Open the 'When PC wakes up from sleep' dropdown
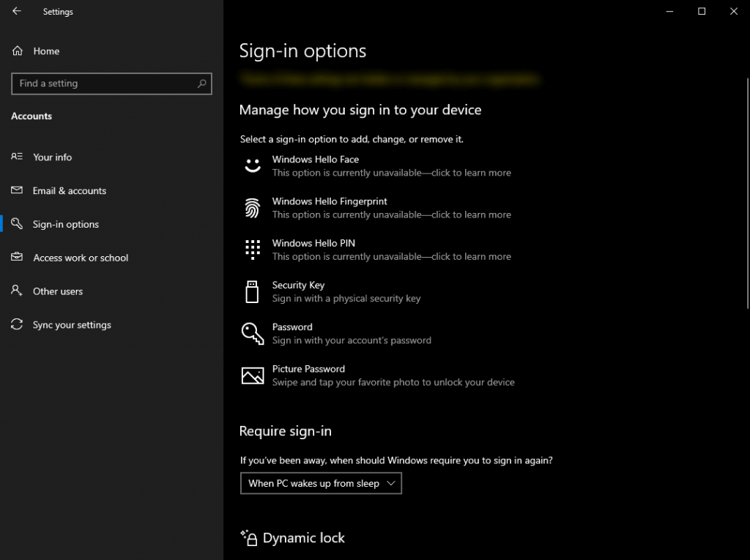 tap(321, 483)
